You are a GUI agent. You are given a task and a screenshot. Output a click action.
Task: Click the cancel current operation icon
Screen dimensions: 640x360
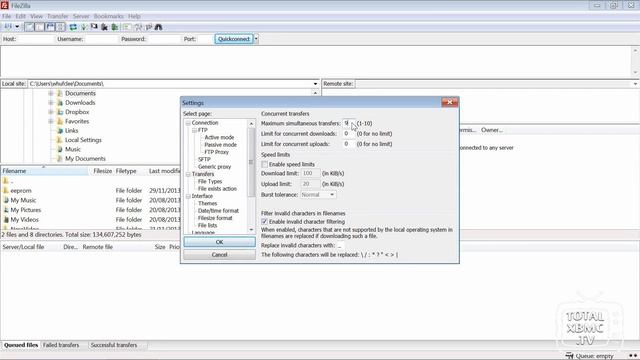[94, 27]
